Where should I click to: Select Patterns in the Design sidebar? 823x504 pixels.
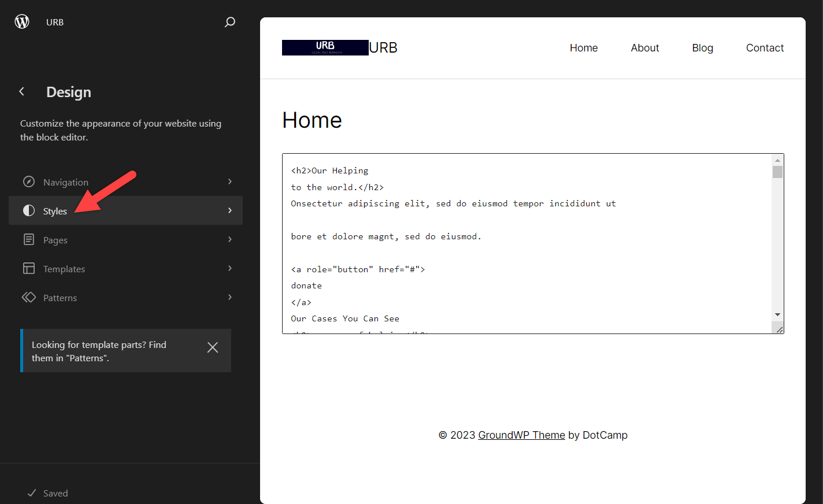[60, 297]
